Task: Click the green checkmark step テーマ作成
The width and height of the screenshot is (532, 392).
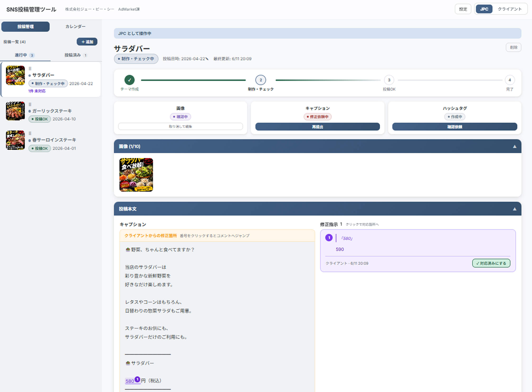Action: [129, 80]
